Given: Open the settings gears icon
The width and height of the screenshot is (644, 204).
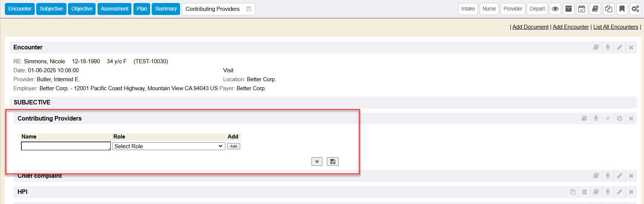Looking at the screenshot, I should 635,9.
